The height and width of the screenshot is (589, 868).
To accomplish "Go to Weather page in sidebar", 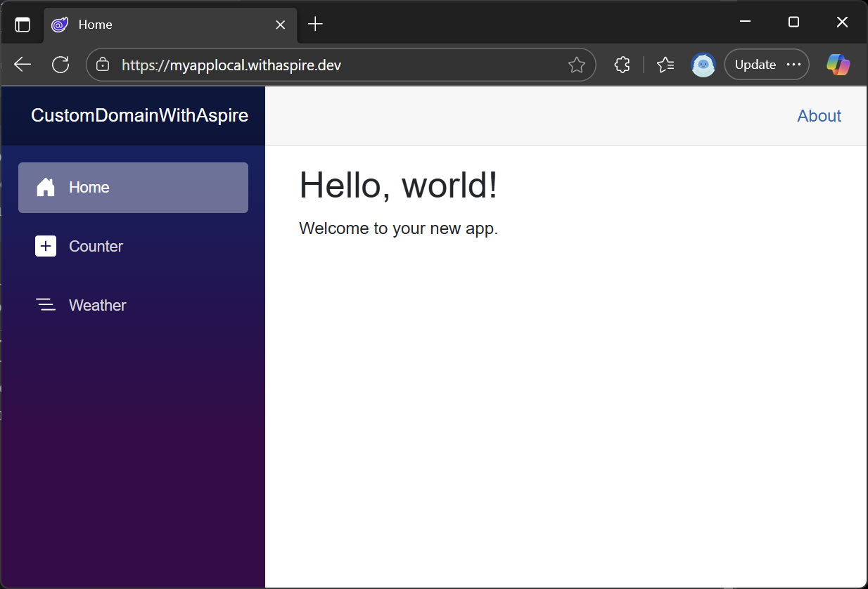I will pyautogui.click(x=97, y=306).
